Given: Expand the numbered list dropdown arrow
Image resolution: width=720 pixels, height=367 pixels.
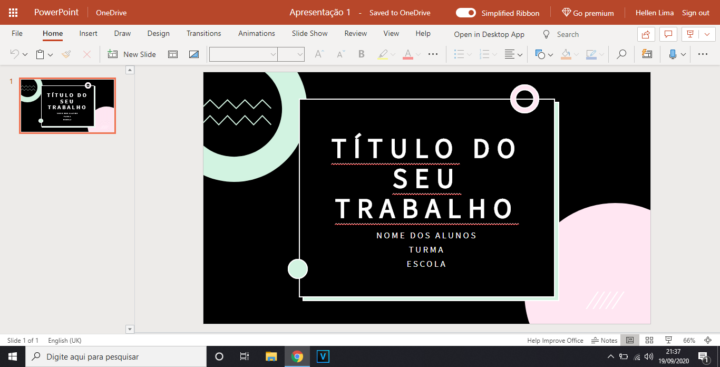Looking at the screenshot, I should click(x=495, y=55).
